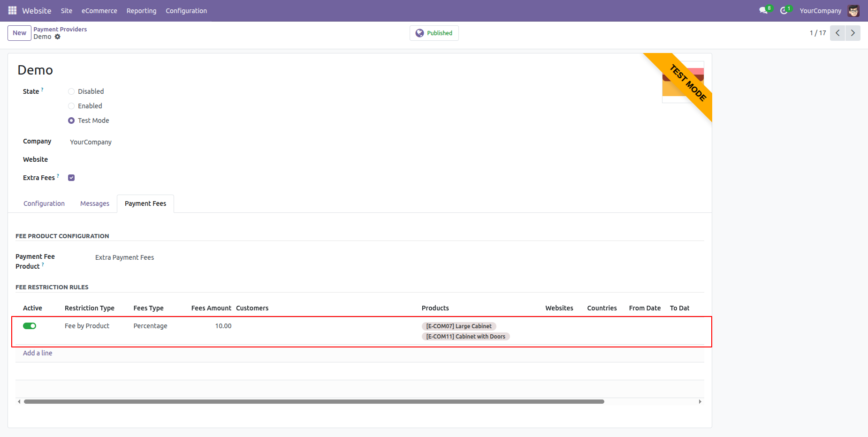Open the apps grid menu icon
Viewport: 868px width, 437px height.
(x=12, y=10)
